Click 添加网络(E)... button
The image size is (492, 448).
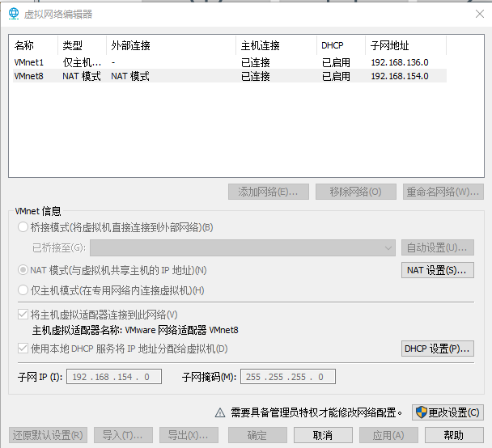[x=269, y=192]
